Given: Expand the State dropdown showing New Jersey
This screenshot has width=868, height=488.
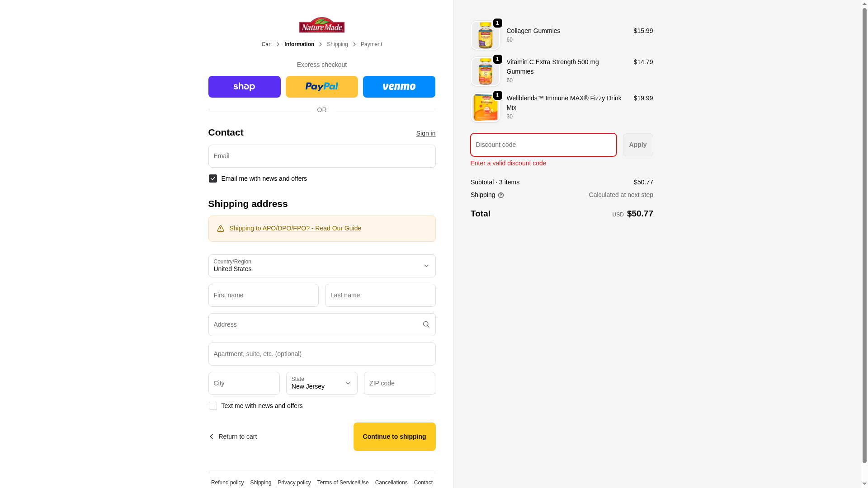Looking at the screenshot, I should (321, 383).
